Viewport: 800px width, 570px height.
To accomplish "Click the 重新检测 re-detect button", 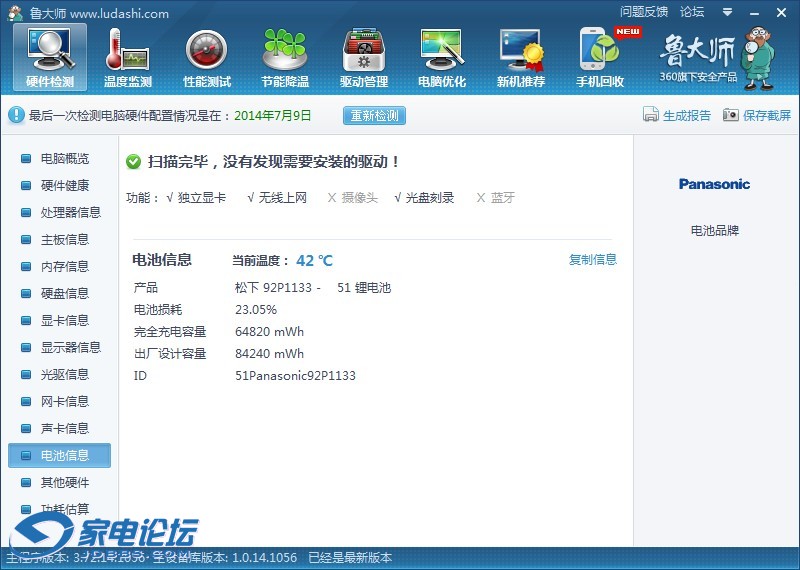I will tap(374, 115).
